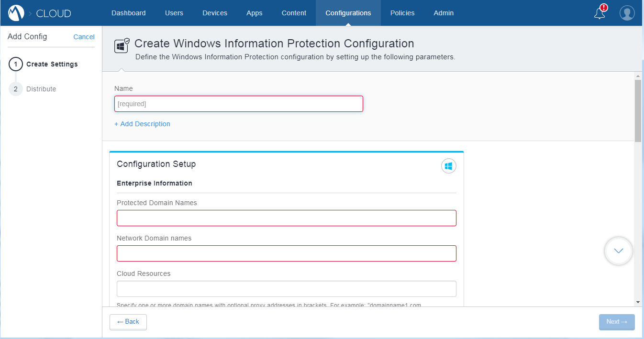The width and height of the screenshot is (644, 339).
Task: Select step 2 Distribute circle
Action: coord(16,89)
